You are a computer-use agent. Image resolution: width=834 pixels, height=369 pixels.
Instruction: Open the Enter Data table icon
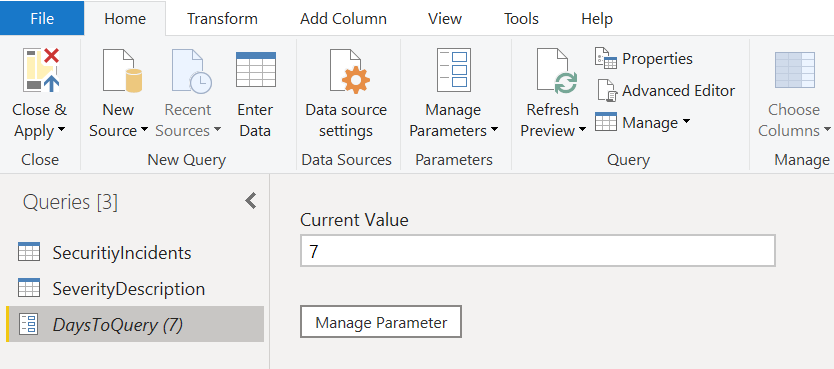pos(255,69)
